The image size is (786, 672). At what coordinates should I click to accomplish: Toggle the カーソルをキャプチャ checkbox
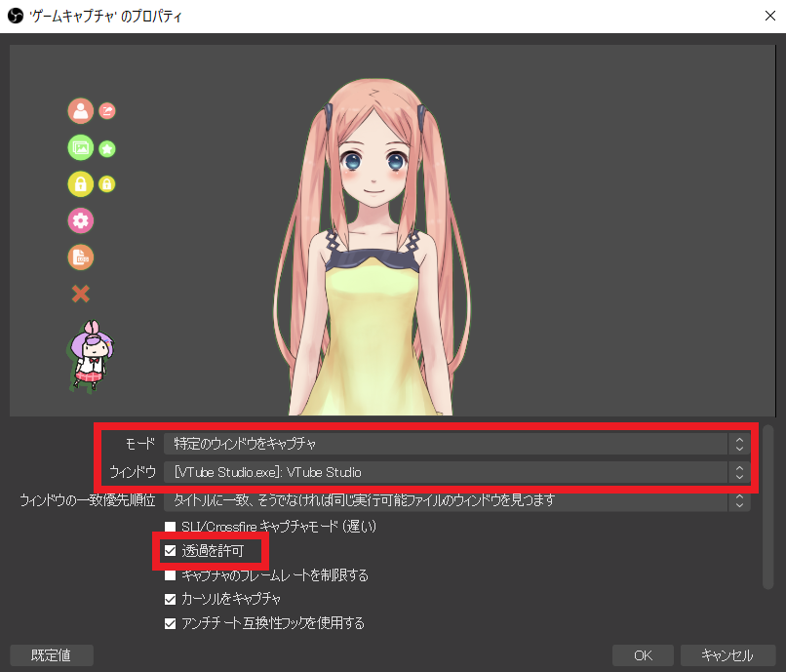pos(171,599)
